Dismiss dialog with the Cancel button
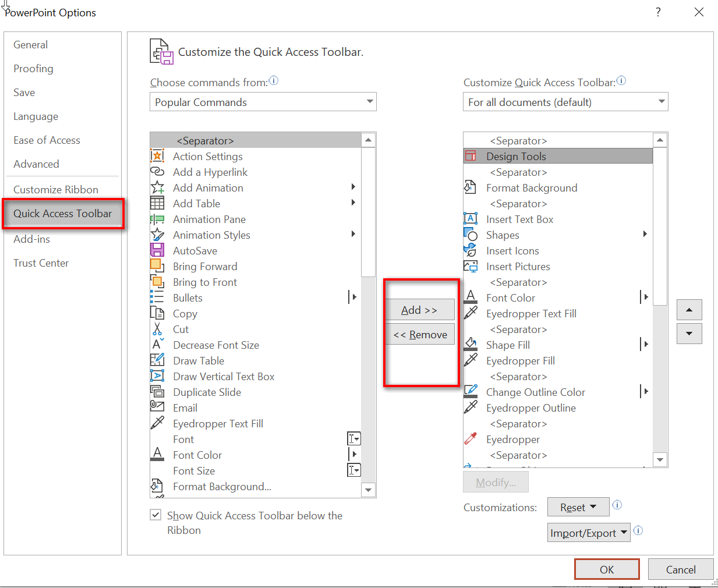This screenshot has width=718, height=588. click(x=681, y=569)
